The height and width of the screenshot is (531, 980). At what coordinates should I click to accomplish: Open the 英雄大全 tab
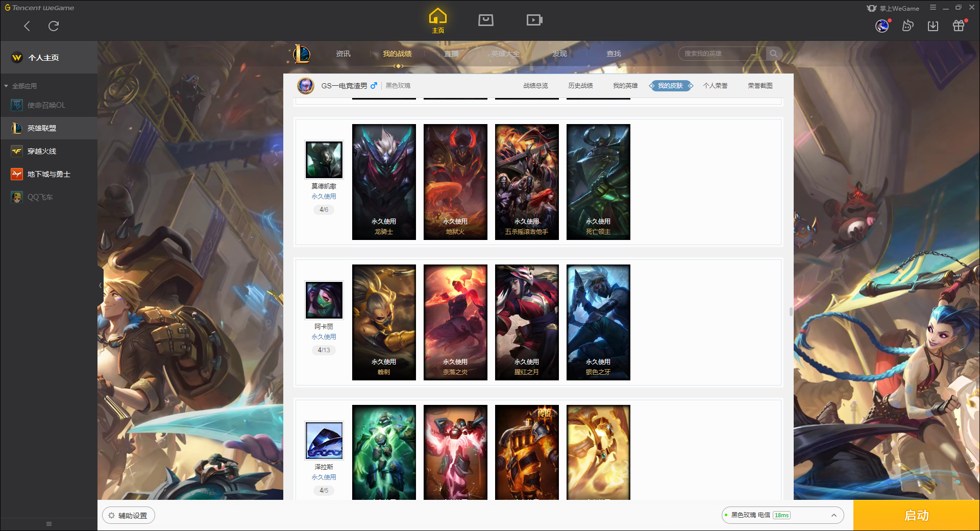[x=505, y=54]
